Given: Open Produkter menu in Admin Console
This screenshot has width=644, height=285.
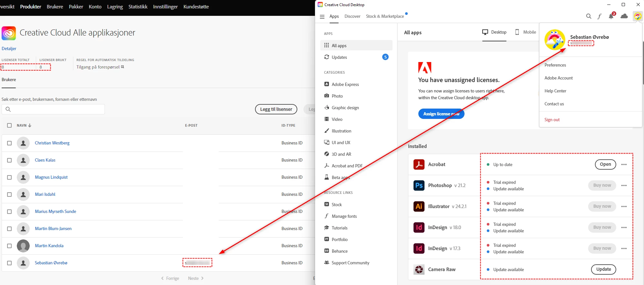Looking at the screenshot, I should (x=31, y=7).
